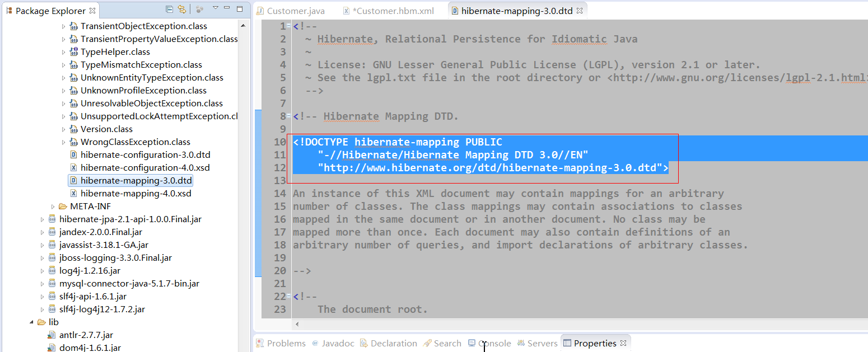Screen dimensions: 868x352
Task: Click slf4j-log4j12-1.7.2.jar jar icon
Action: click(52, 309)
